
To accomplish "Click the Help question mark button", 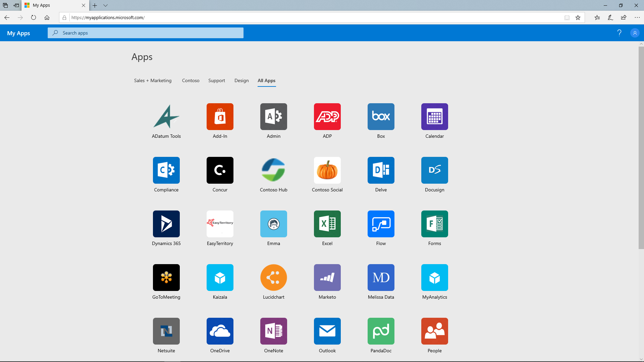I will [620, 33].
